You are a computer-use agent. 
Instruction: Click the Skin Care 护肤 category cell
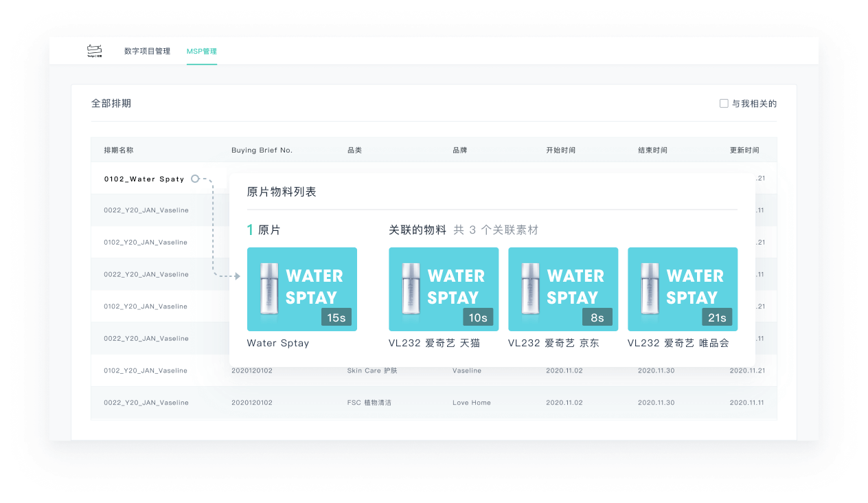pyautogui.click(x=372, y=371)
